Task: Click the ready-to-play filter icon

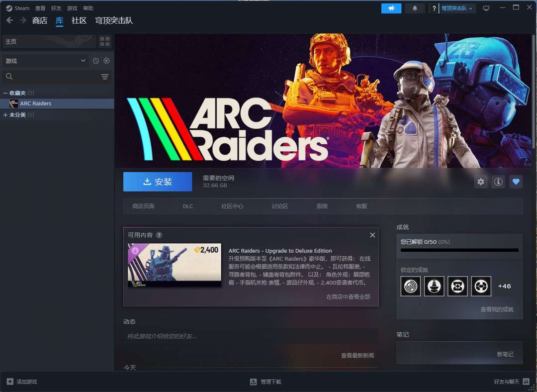Action: [106, 61]
